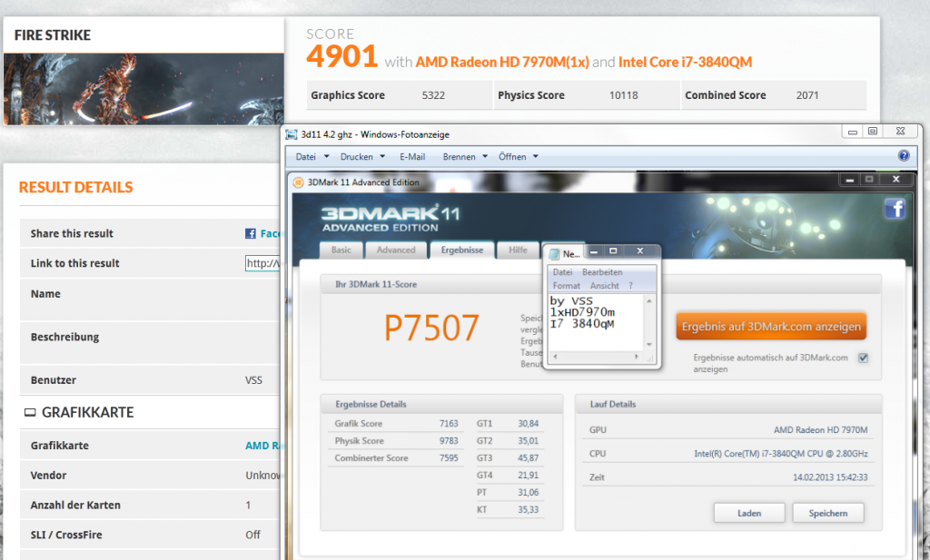Open the Öffnen dropdown menu
Viewport: 930px width, 560px height.
pyautogui.click(x=519, y=156)
